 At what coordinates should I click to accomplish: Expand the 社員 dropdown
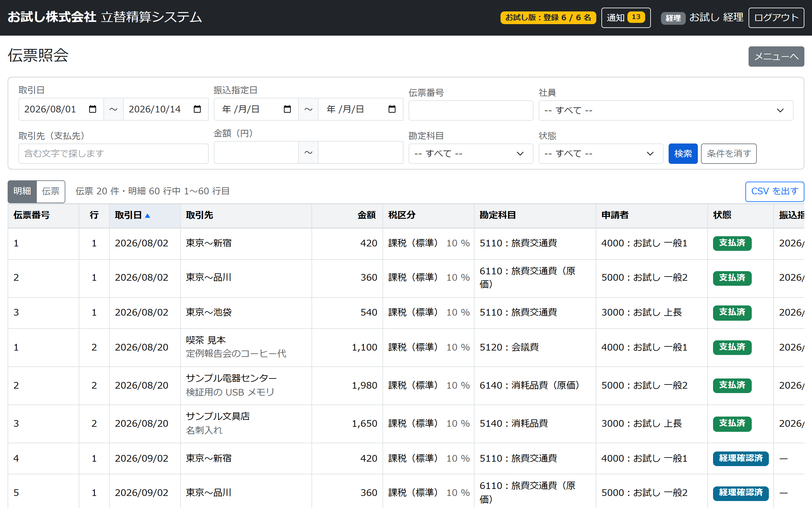pos(666,110)
